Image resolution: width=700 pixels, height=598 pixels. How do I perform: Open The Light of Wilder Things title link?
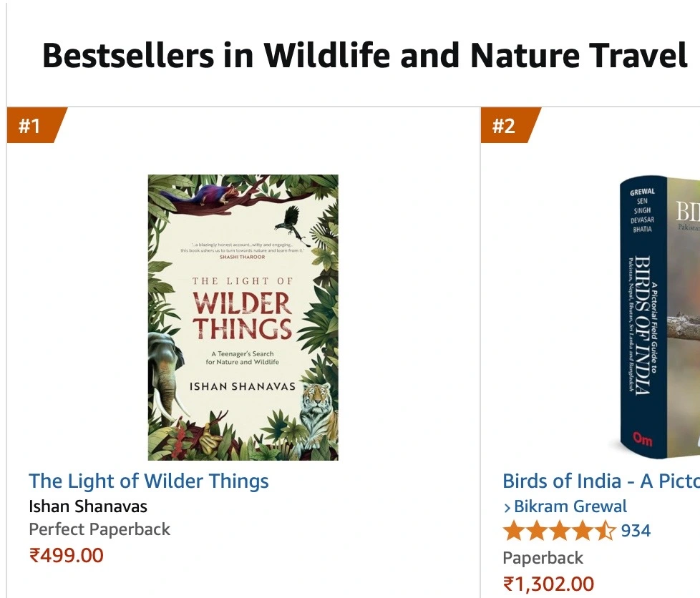coord(149,481)
